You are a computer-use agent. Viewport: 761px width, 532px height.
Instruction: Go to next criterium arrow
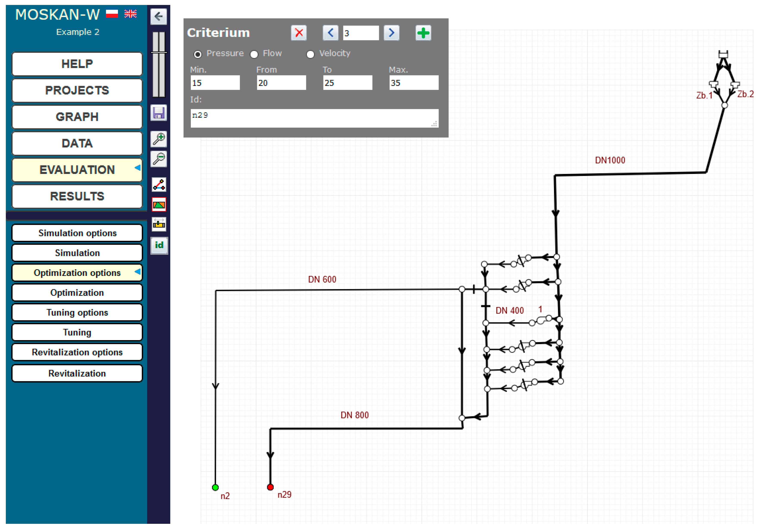(391, 33)
